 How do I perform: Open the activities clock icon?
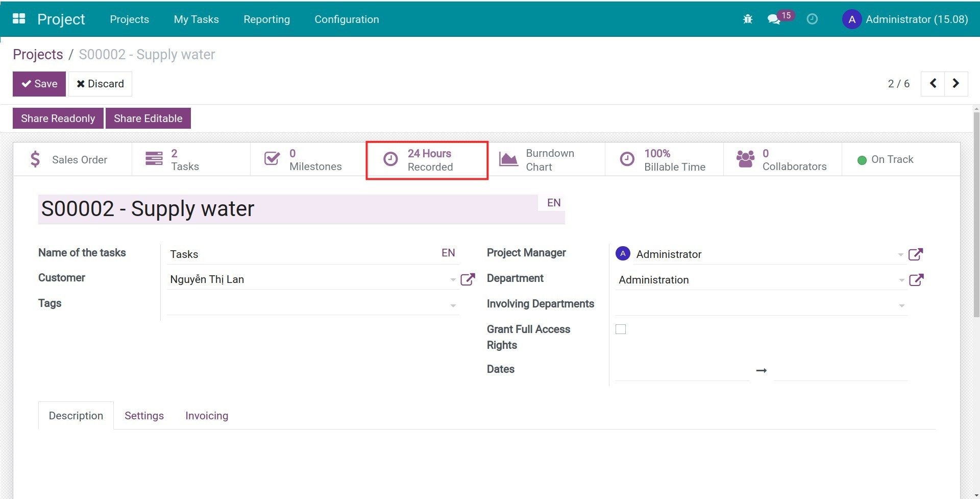coord(812,19)
